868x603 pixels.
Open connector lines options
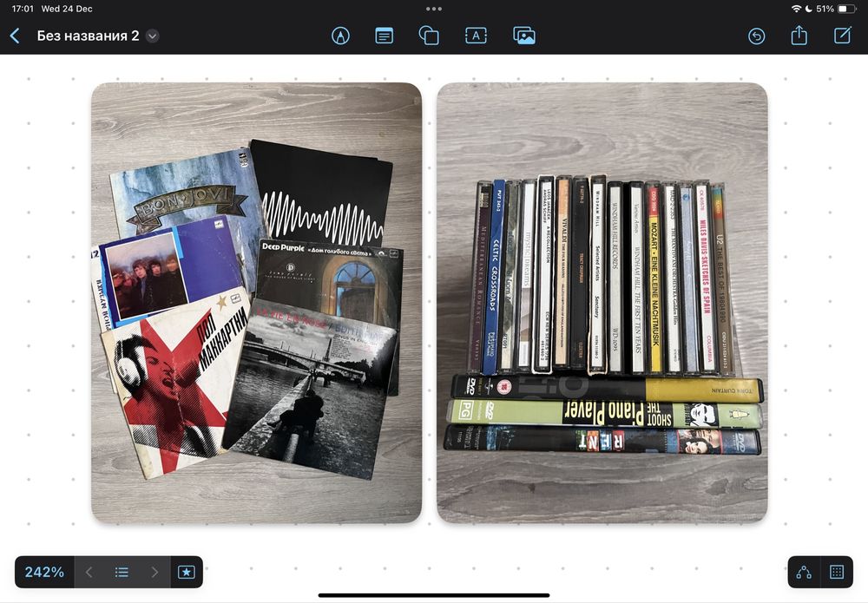804,572
